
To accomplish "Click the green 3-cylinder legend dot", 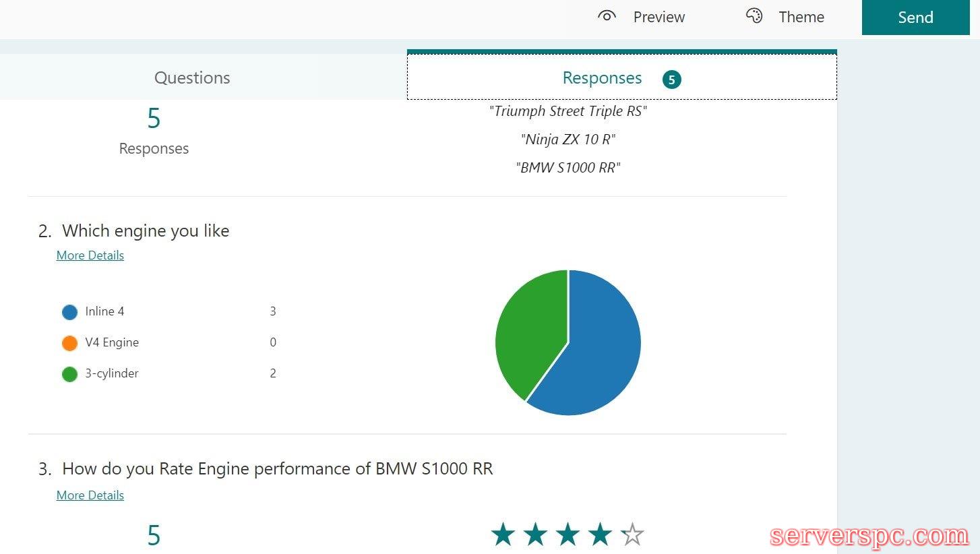I will pos(69,374).
